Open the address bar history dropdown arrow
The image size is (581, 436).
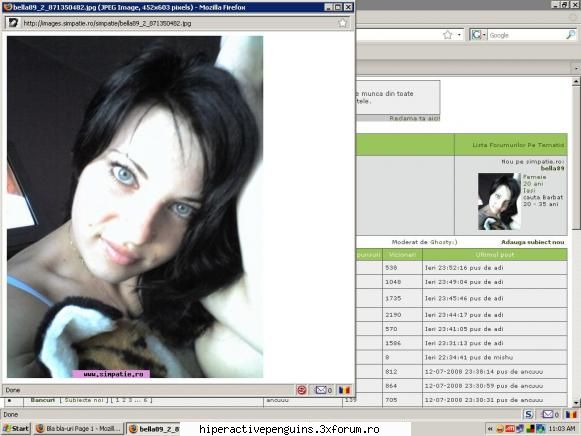pos(459,35)
